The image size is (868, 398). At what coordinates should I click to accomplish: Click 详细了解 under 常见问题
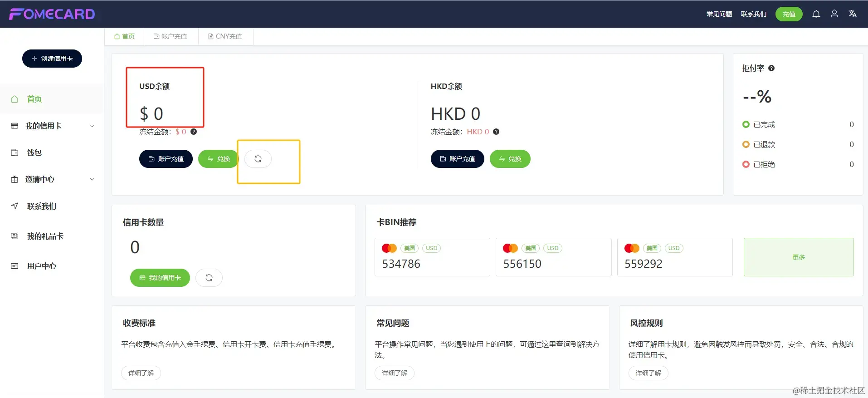(x=395, y=373)
